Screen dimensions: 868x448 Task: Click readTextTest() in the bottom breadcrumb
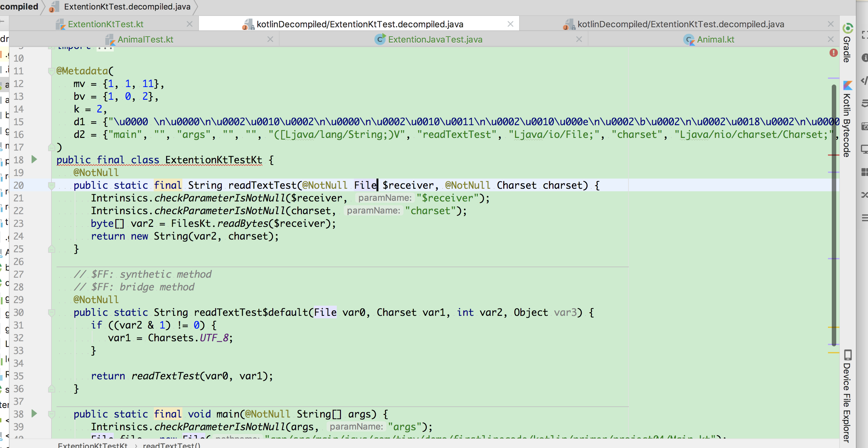pyautogui.click(x=171, y=445)
